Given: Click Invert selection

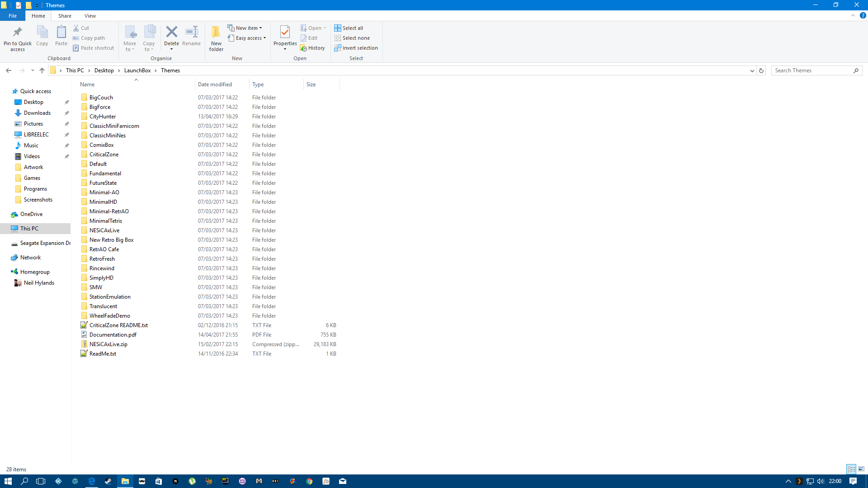Looking at the screenshot, I should tap(356, 48).
